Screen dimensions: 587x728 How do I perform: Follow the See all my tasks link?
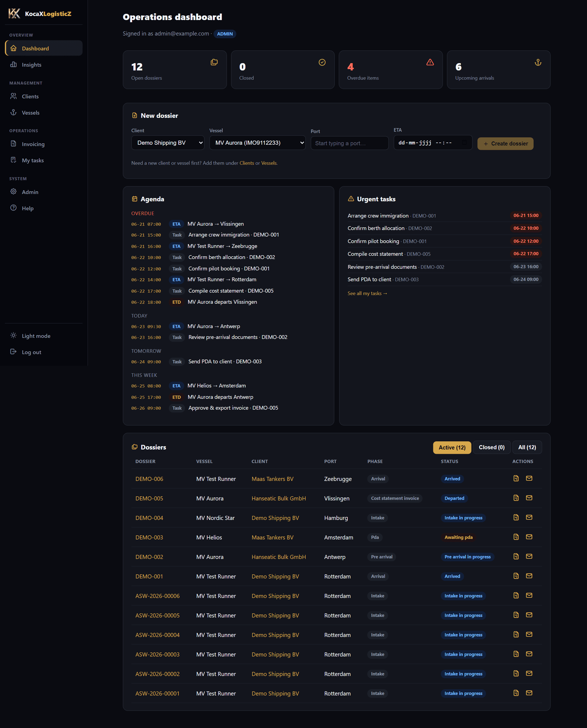click(368, 293)
